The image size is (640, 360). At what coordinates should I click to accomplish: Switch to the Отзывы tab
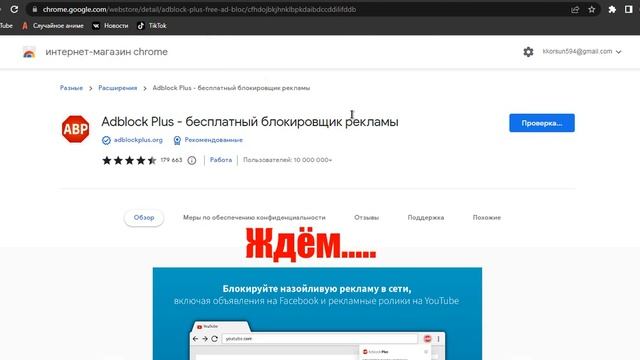tap(367, 218)
